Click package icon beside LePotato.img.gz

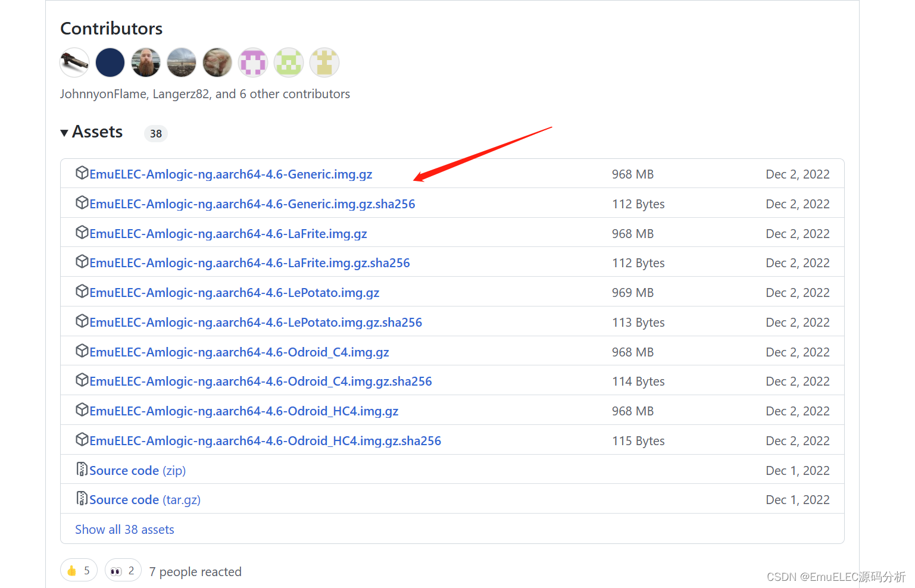click(82, 291)
